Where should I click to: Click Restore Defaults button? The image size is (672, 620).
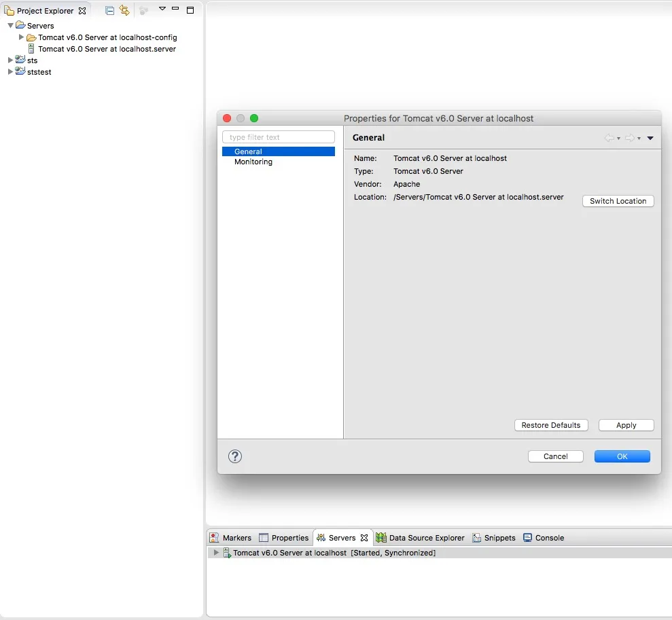[551, 425]
